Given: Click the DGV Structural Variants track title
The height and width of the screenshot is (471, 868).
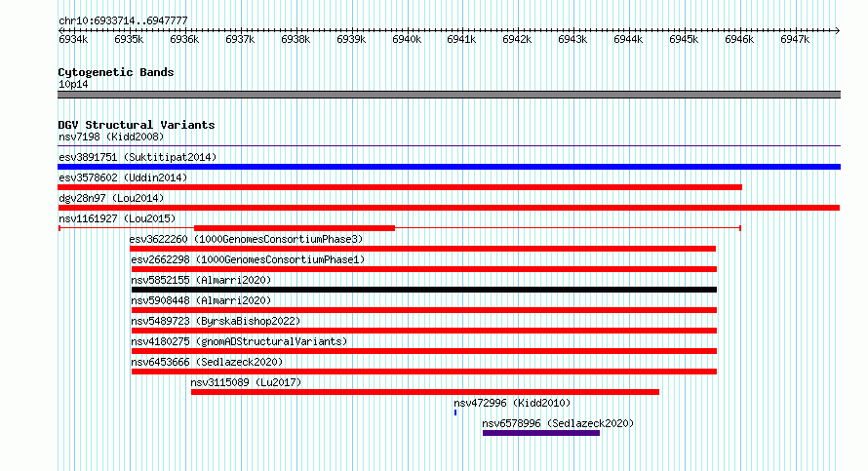Looking at the screenshot, I should coord(137,125).
